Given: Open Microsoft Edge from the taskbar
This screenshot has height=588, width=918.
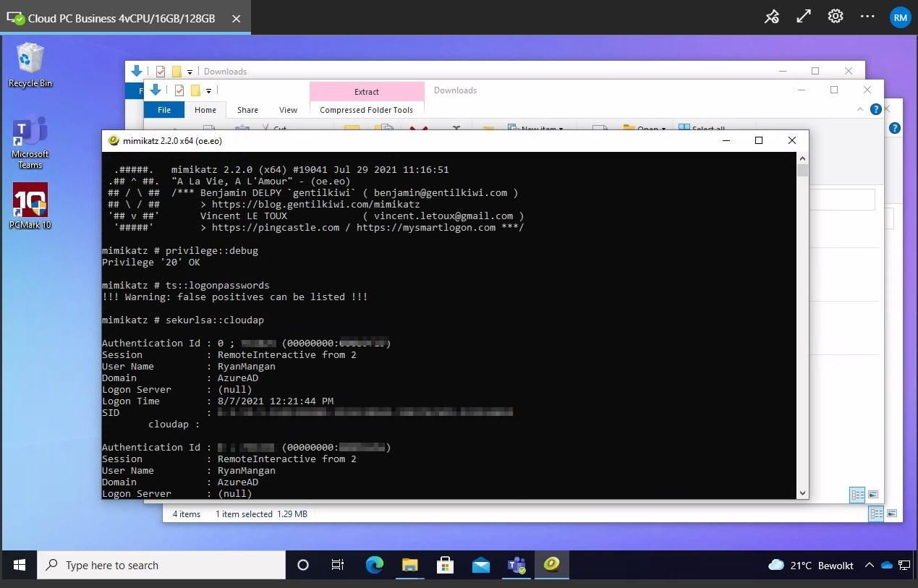Looking at the screenshot, I should pos(374,566).
